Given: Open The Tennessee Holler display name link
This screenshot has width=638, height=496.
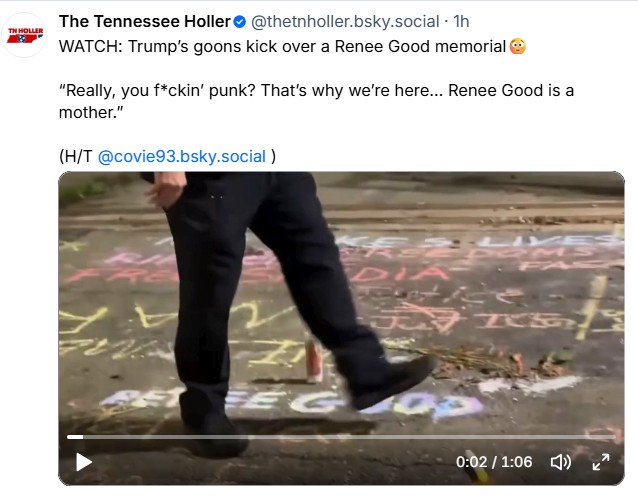Looking at the screenshot, I should [144, 22].
